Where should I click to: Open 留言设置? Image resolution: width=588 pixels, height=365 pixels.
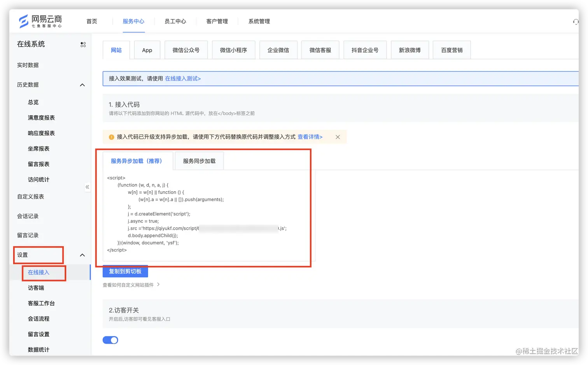(x=38, y=334)
